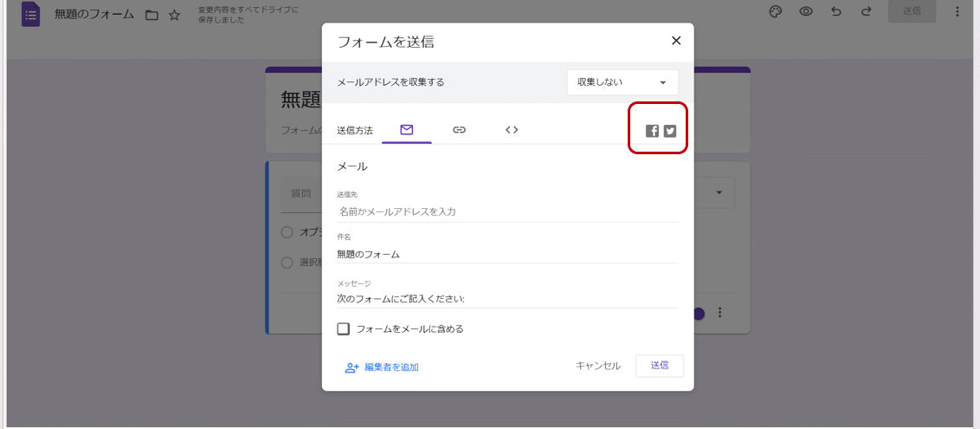Share the form via Twitter icon
The image size is (980, 429).
point(670,131)
